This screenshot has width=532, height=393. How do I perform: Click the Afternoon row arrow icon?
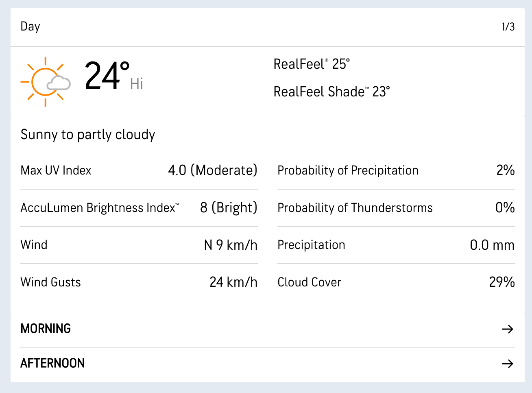(507, 363)
